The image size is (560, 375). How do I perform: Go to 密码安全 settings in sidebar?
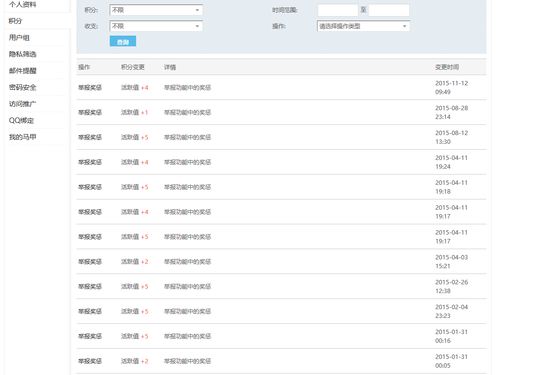click(x=22, y=87)
